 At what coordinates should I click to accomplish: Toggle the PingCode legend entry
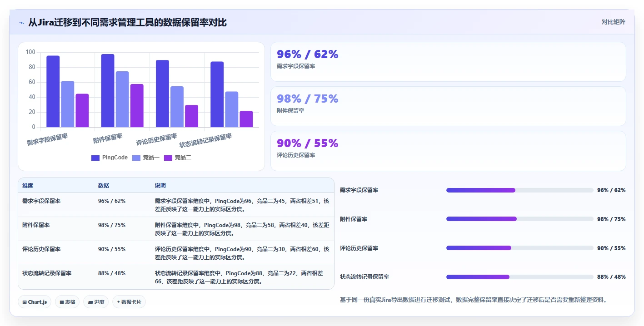110,158
